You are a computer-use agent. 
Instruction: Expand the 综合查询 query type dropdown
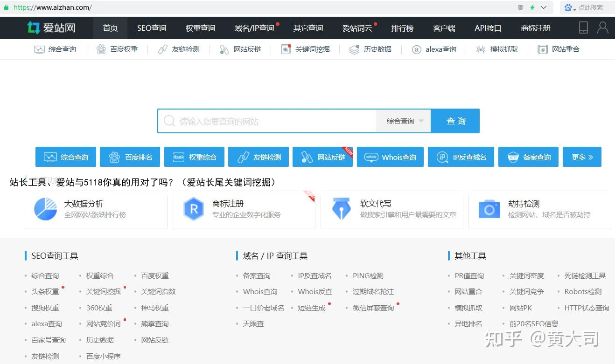coord(404,121)
